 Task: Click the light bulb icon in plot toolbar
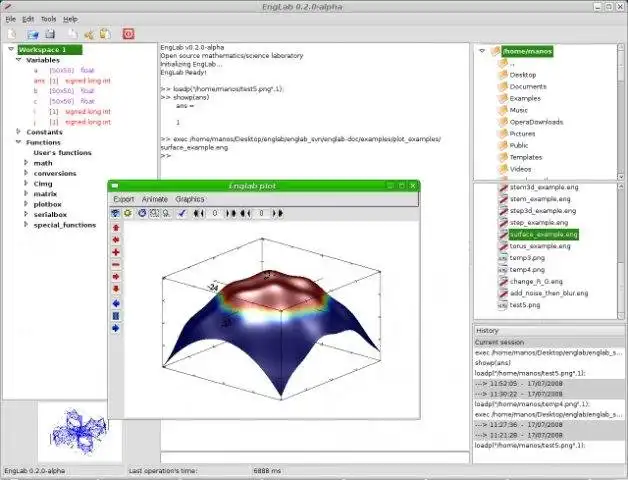(x=166, y=213)
